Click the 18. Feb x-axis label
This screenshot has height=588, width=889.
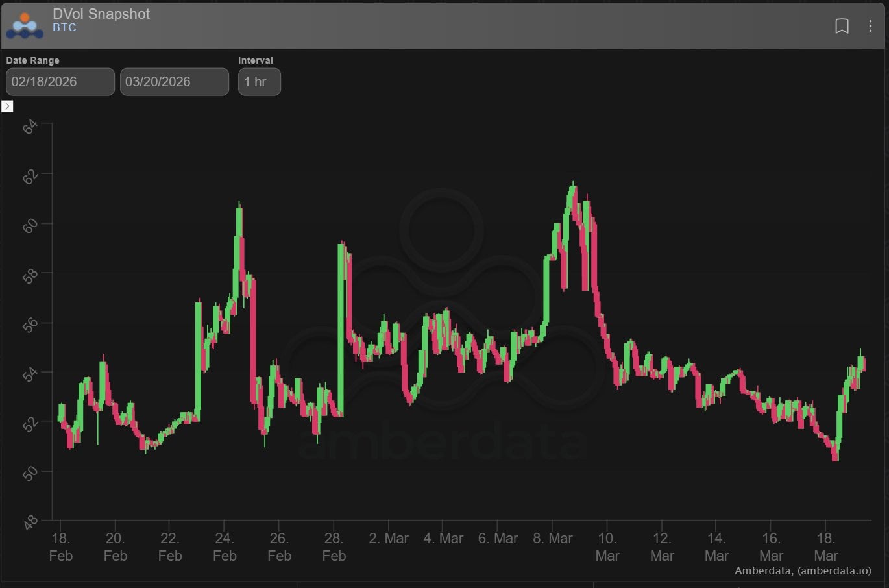tap(60, 546)
